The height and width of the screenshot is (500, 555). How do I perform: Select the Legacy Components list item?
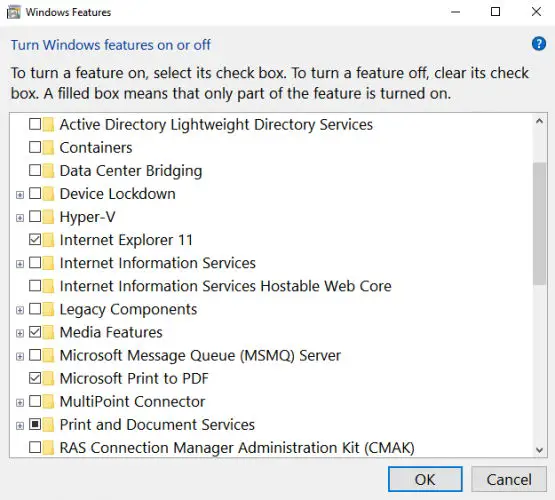(128, 309)
